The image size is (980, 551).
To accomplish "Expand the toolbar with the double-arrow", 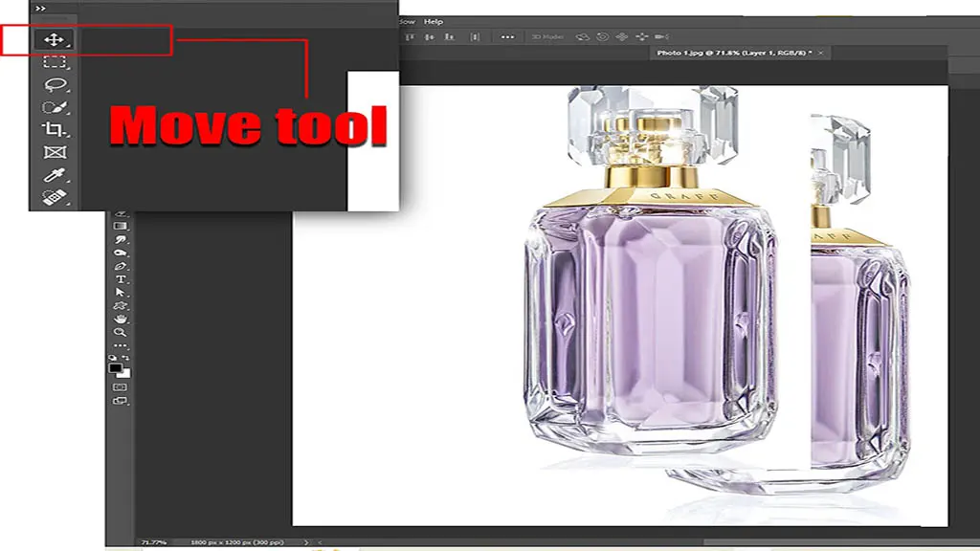I will click(x=40, y=8).
